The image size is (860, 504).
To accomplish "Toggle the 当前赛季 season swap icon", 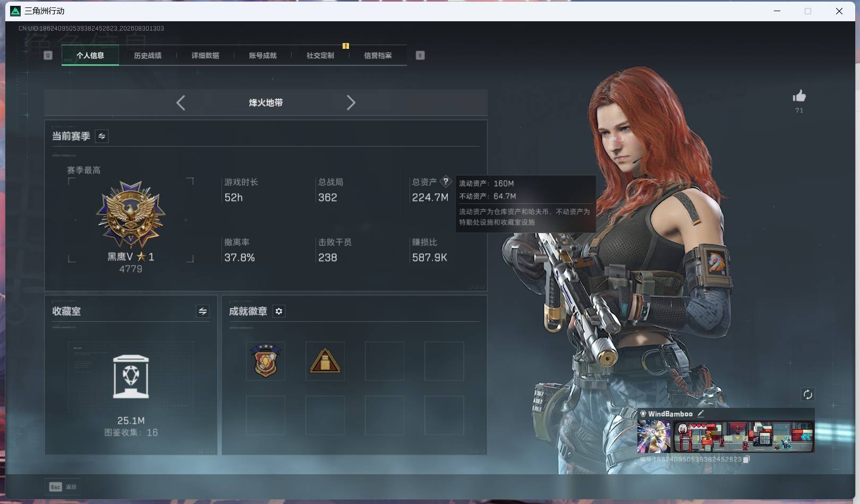I will coord(101,136).
